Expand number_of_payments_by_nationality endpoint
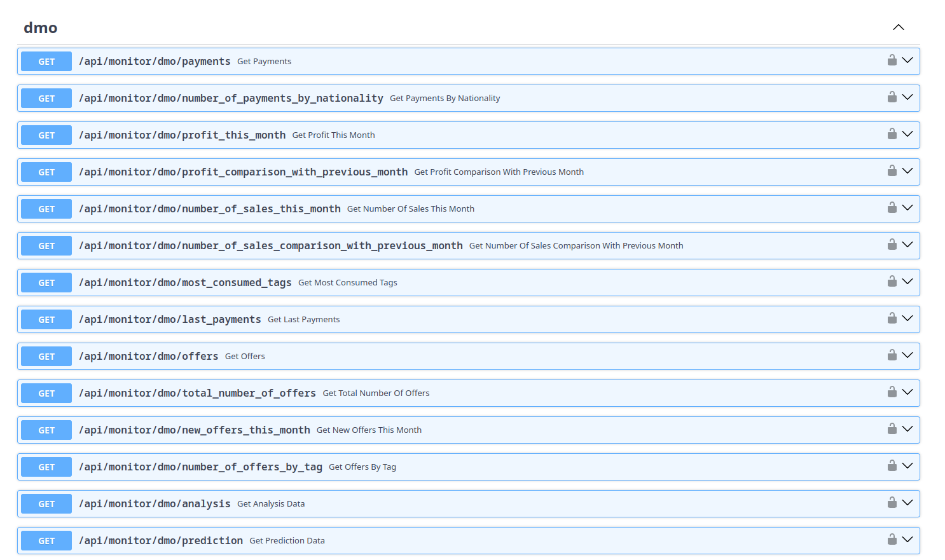The image size is (945, 560). pyautogui.click(x=907, y=98)
